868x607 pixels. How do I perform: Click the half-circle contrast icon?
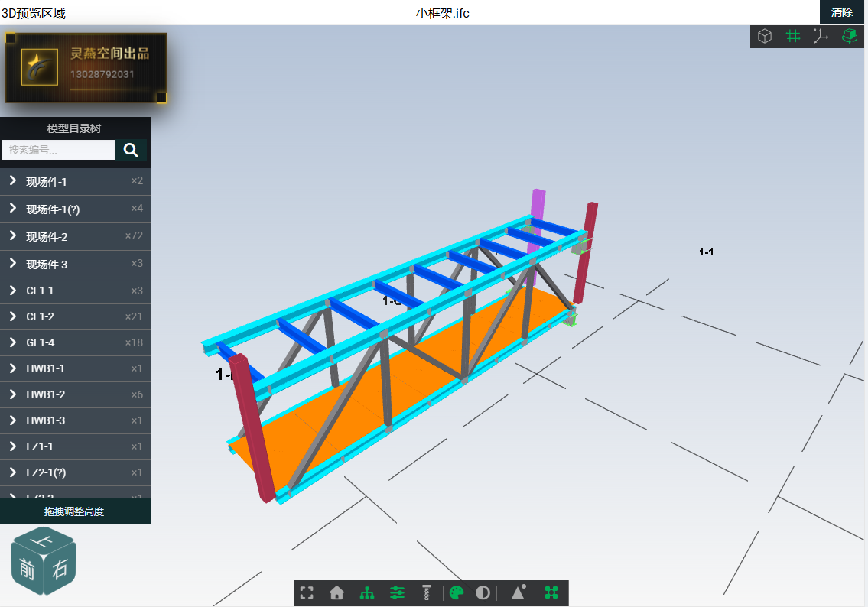483,593
